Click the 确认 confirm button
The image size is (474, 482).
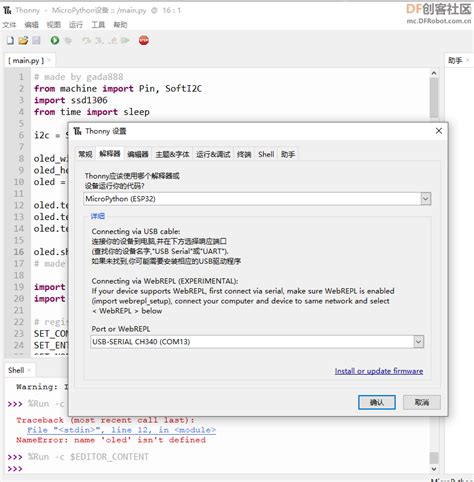tap(377, 402)
